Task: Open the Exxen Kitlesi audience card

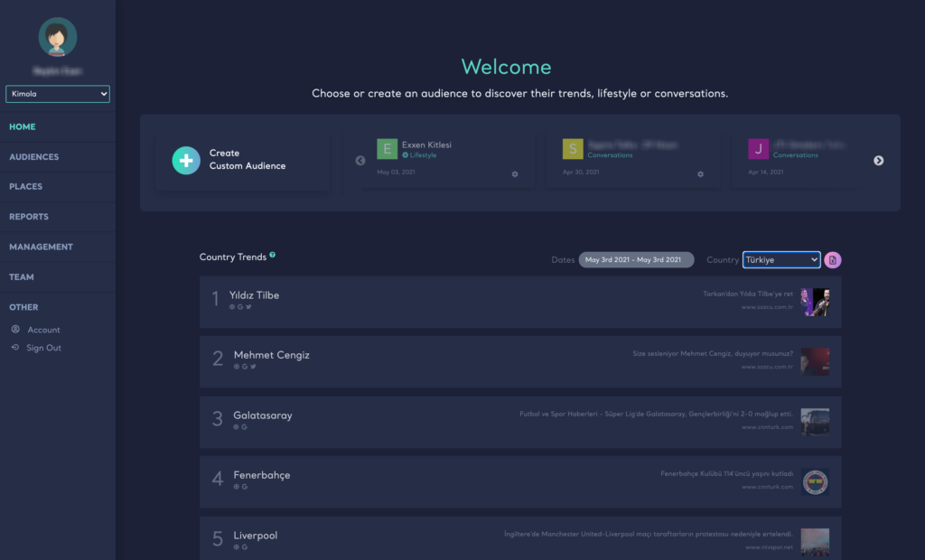Action: pyautogui.click(x=448, y=160)
